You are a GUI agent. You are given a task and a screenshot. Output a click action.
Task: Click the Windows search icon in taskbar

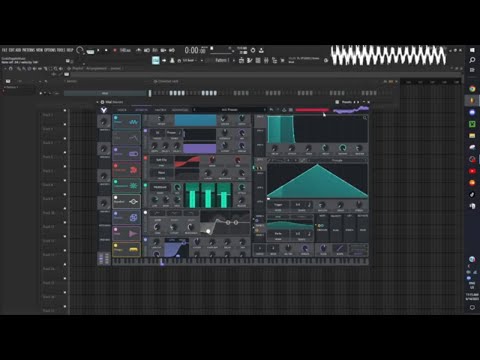472,60
